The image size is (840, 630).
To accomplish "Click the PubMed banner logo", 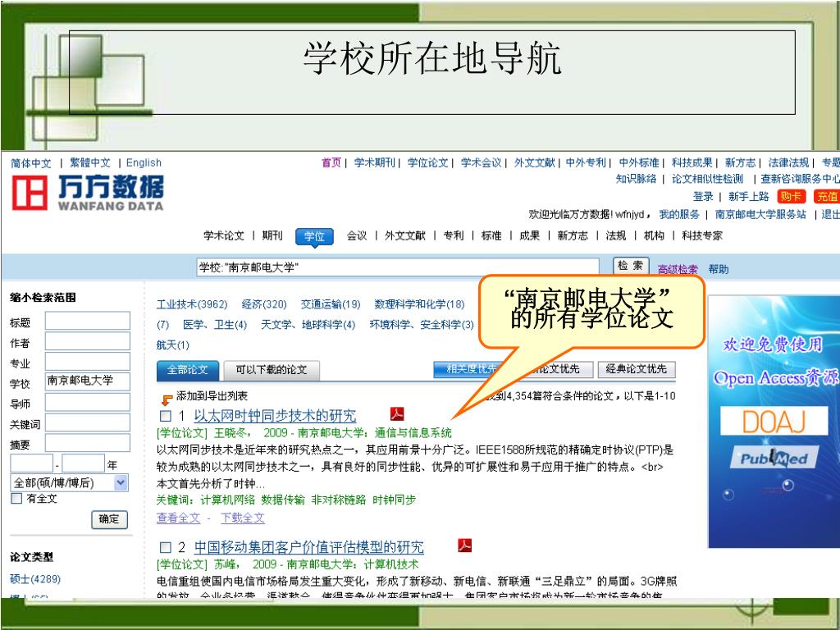I will pyautogui.click(x=774, y=458).
